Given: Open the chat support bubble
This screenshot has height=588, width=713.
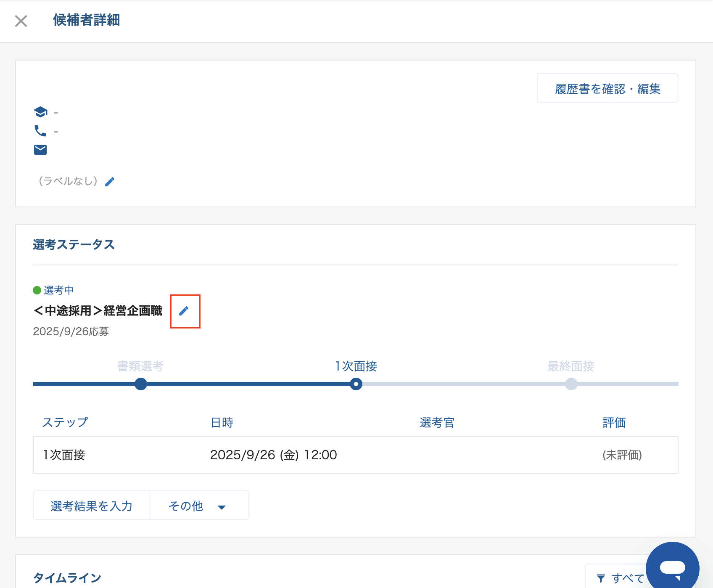Looking at the screenshot, I should coord(672,568).
